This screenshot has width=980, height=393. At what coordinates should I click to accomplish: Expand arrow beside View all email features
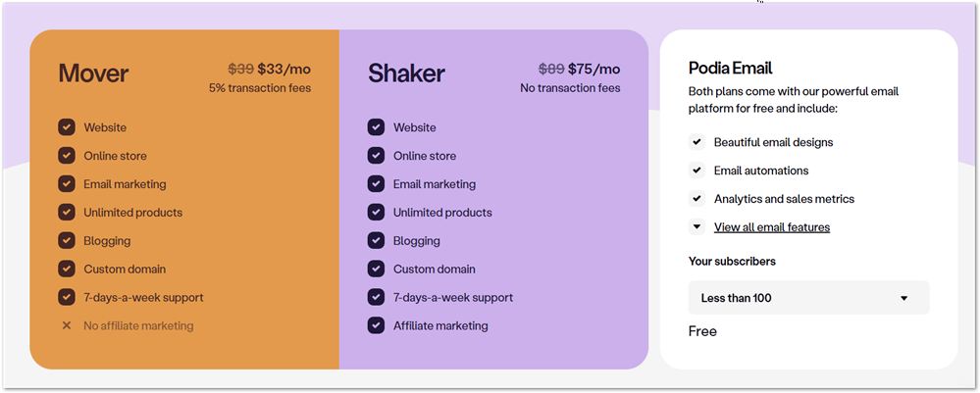(x=697, y=227)
